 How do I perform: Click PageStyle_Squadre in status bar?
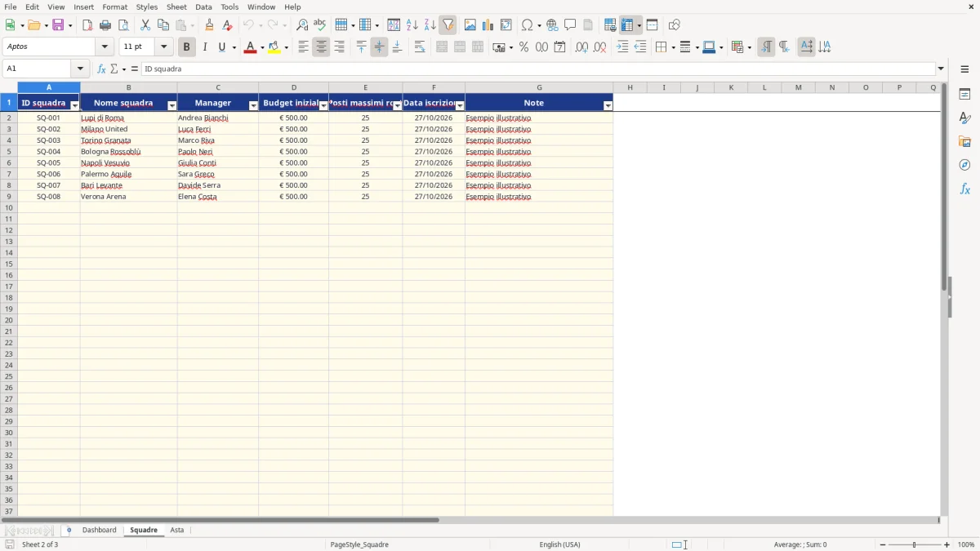(x=359, y=544)
